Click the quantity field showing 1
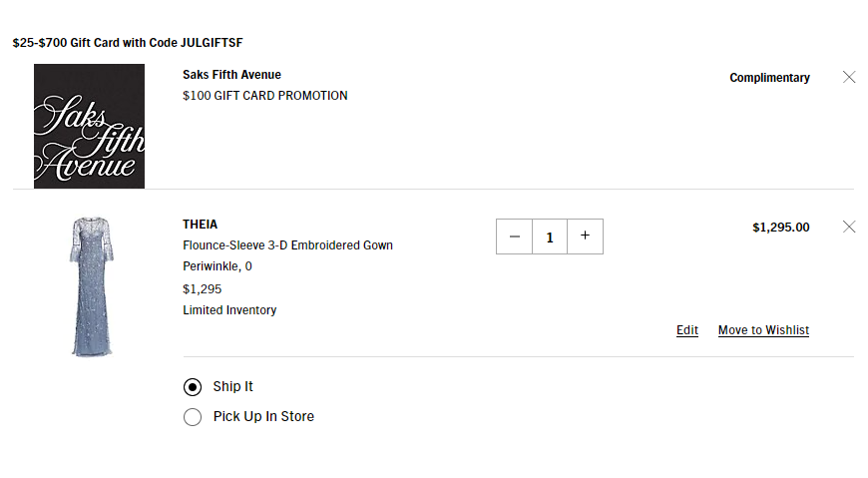868x478 pixels. click(x=550, y=237)
